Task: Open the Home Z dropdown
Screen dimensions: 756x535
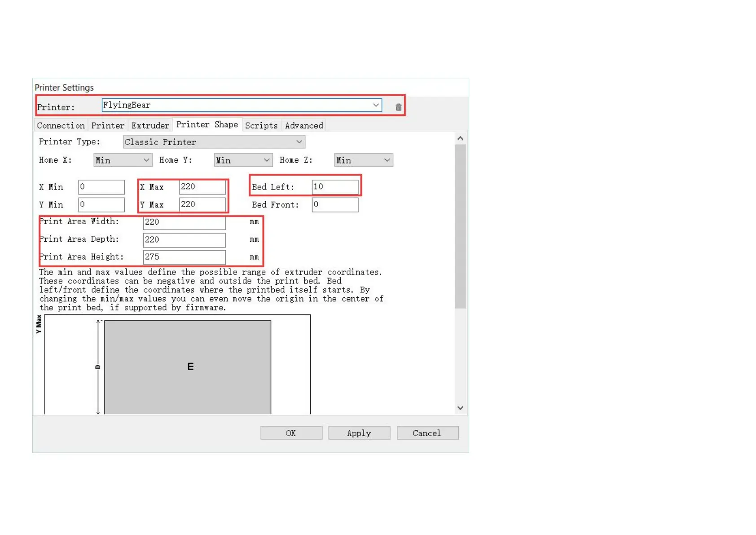Action: point(364,160)
